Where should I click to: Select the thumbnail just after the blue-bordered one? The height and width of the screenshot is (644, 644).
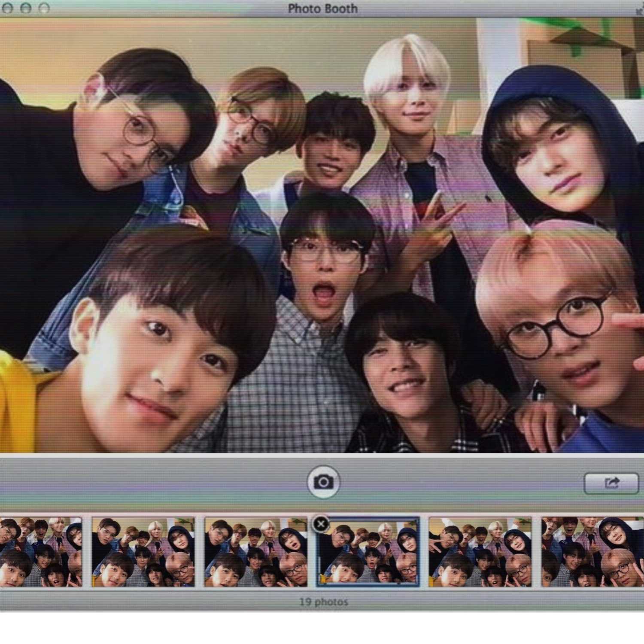pyautogui.click(x=480, y=552)
